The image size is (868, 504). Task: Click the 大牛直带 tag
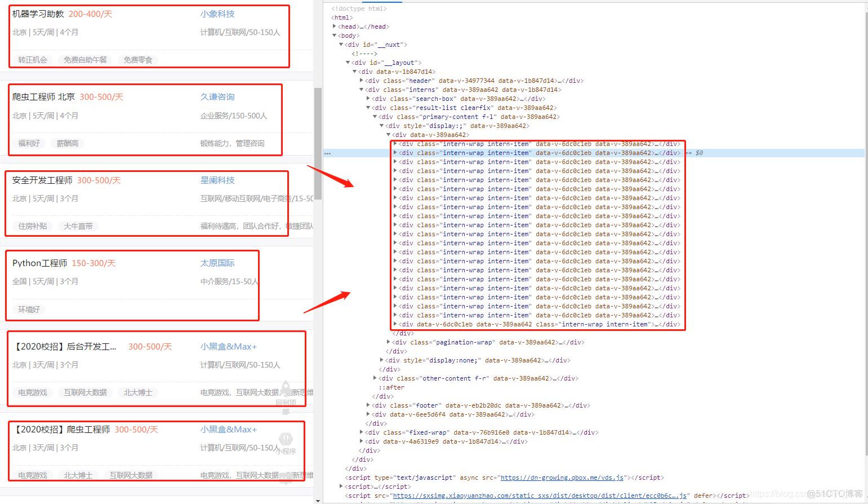[78, 226]
